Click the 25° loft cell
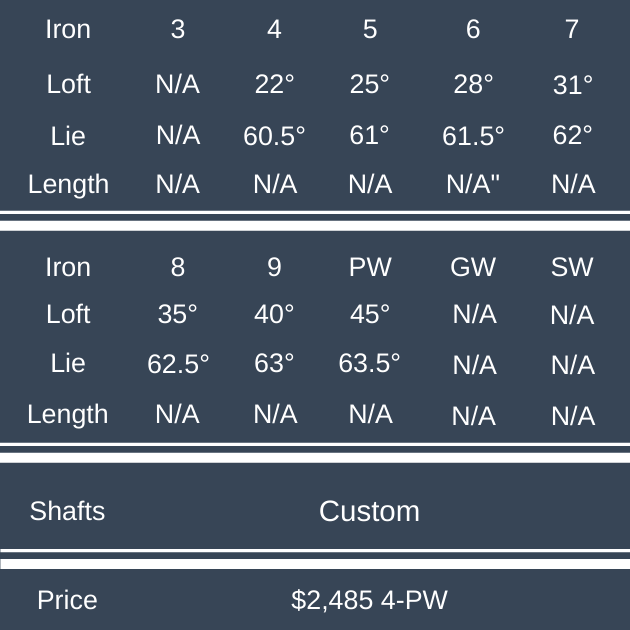 coord(370,85)
